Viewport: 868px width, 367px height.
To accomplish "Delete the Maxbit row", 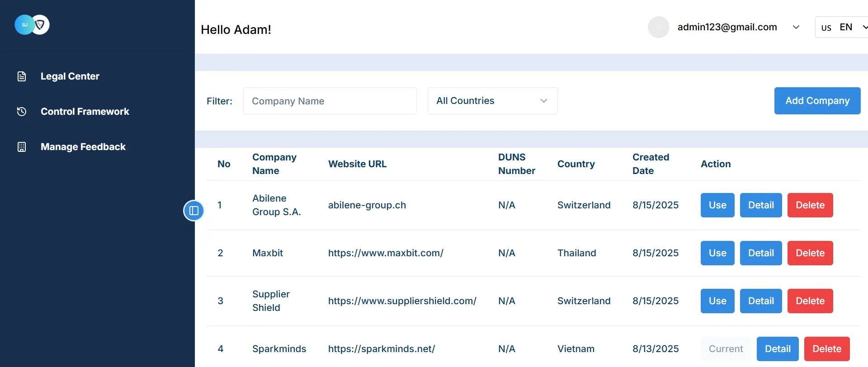I will pos(810,253).
